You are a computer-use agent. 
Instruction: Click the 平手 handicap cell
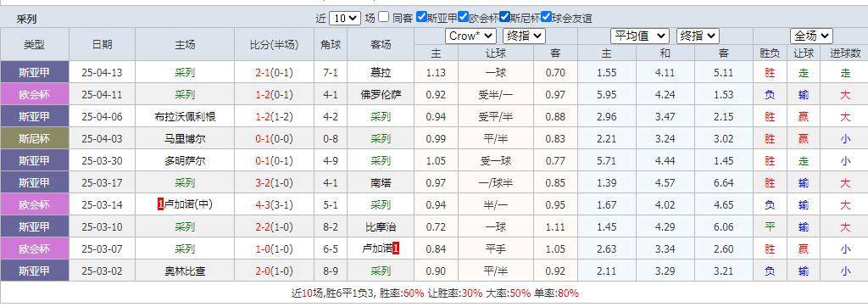coord(495,249)
